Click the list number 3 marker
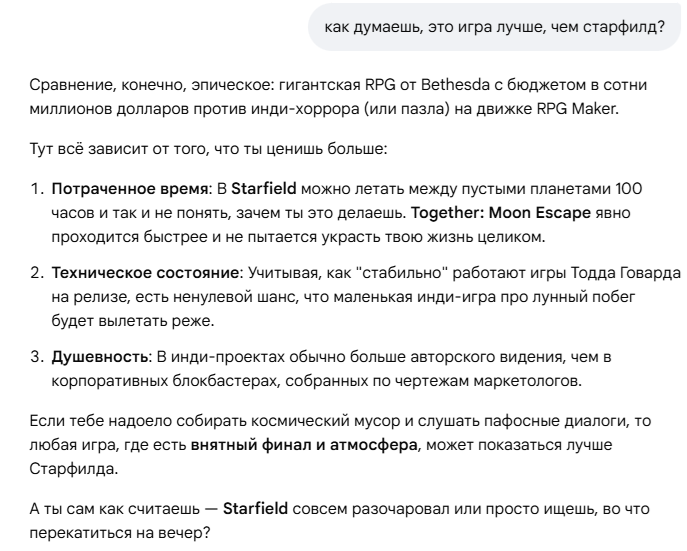Screen dimensions: 687x551 tap(38, 357)
